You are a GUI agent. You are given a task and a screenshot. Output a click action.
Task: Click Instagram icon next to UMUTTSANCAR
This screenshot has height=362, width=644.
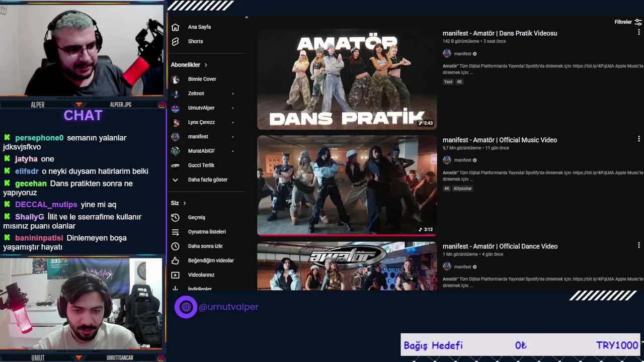click(x=162, y=358)
